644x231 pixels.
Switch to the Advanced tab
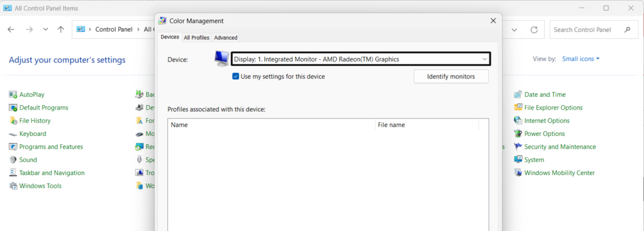pos(226,37)
